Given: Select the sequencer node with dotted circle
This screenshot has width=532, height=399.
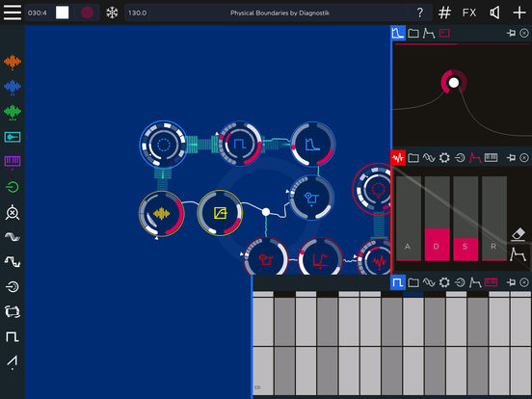Looking at the screenshot, I should click(x=163, y=145).
